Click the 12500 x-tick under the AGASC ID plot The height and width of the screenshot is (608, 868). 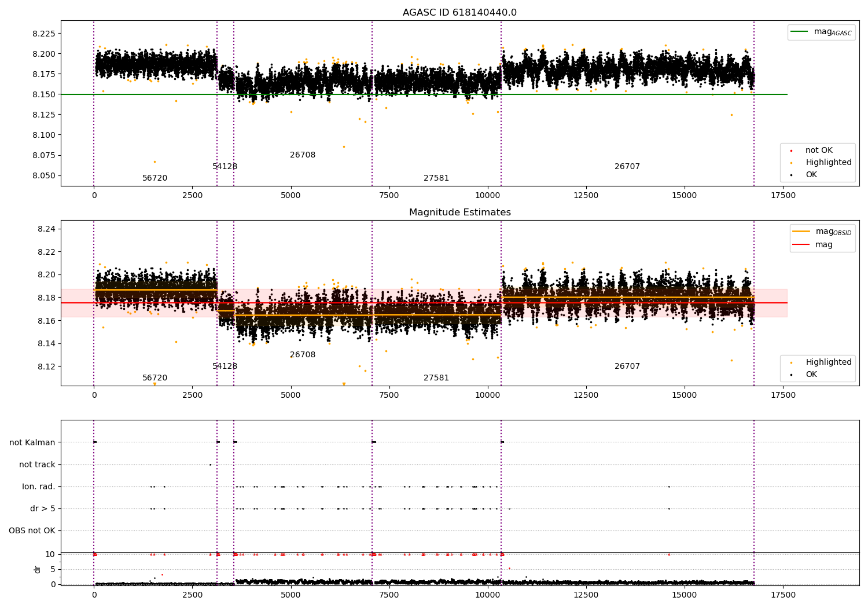click(586, 196)
